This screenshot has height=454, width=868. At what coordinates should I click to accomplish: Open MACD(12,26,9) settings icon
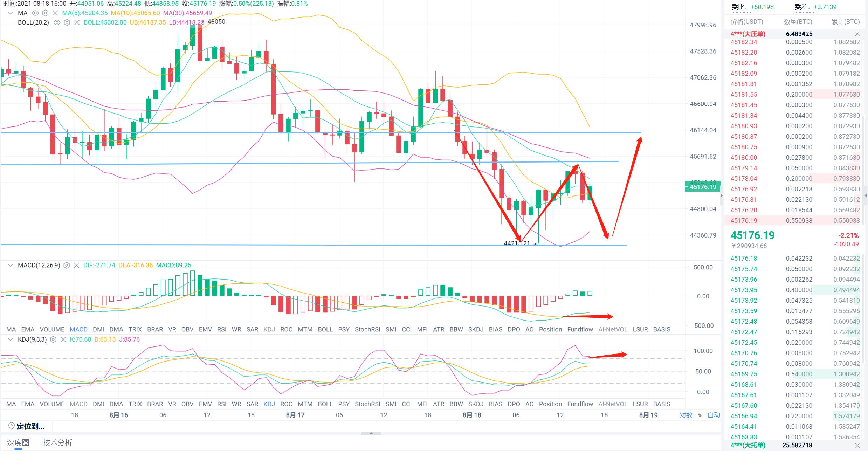tap(67, 265)
